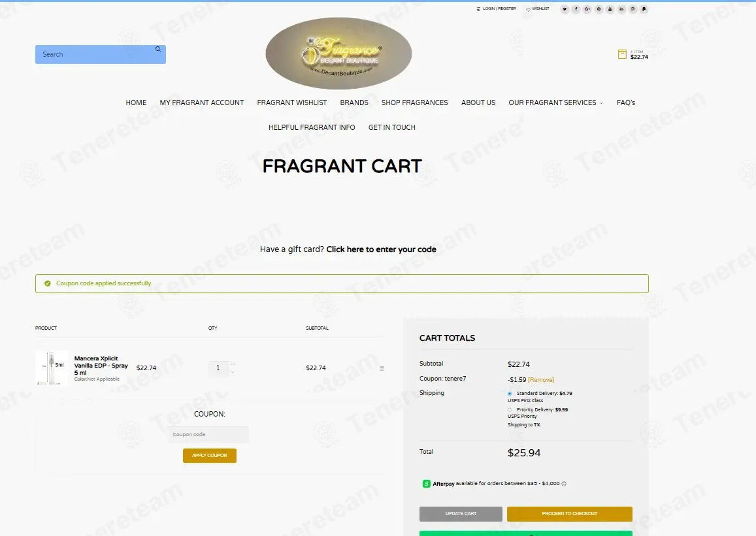Click the login door icon
This screenshot has height=536, width=756.
pyautogui.click(x=478, y=9)
